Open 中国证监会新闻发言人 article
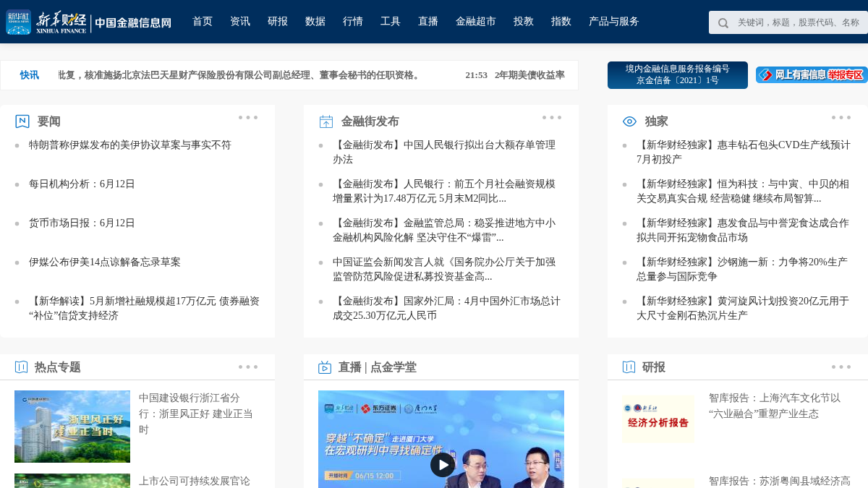Viewport: 868px width, 488px height. pos(445,270)
